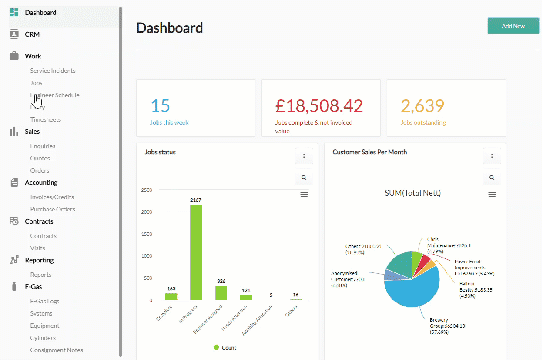The image size is (542, 360).
Task: Open the Jobs status widget options menu
Action: coord(304,156)
